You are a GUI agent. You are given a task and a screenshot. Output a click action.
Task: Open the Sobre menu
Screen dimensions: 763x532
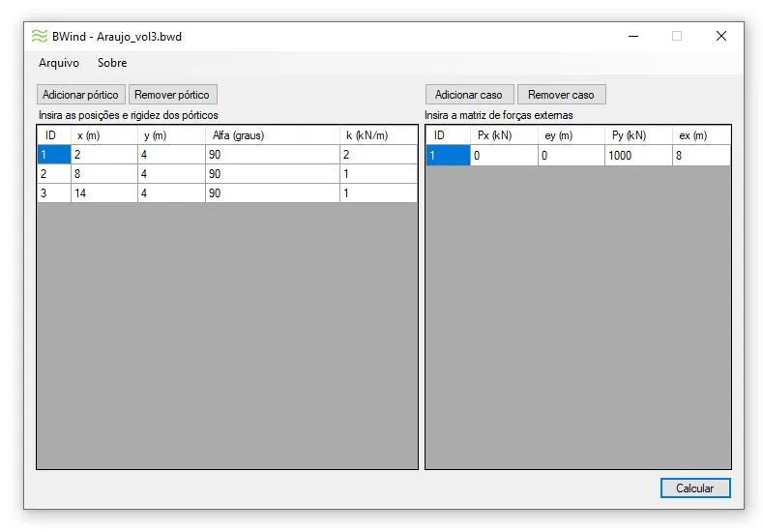point(112,63)
